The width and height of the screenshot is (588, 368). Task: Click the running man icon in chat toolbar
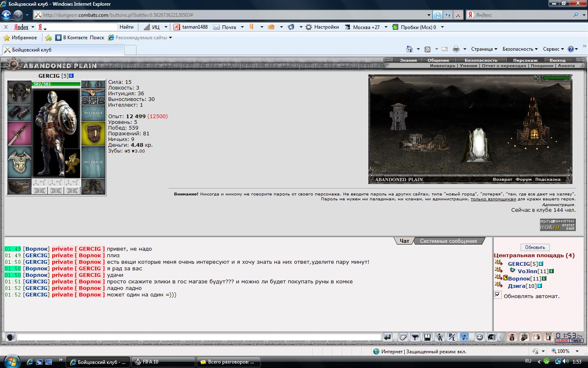pyautogui.click(x=439, y=337)
